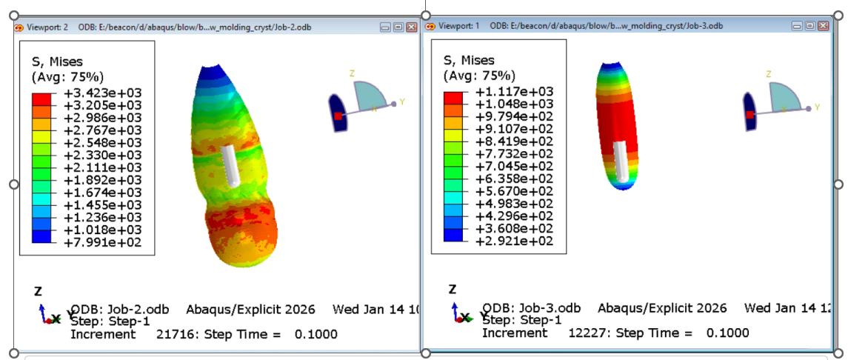Click the "S, Mises" legend title in Viewport 2
The height and width of the screenshot is (360, 868).
(x=57, y=61)
